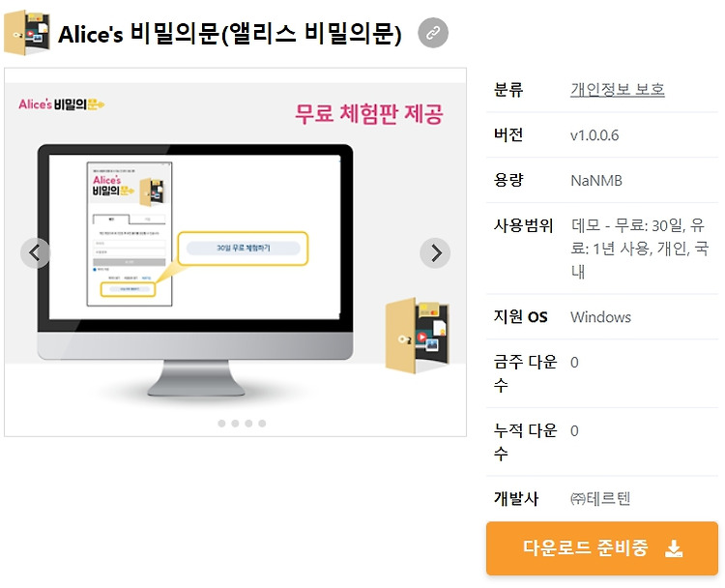The width and height of the screenshot is (725, 588).
Task: Click the monitor screenshot image
Action: [195, 271]
